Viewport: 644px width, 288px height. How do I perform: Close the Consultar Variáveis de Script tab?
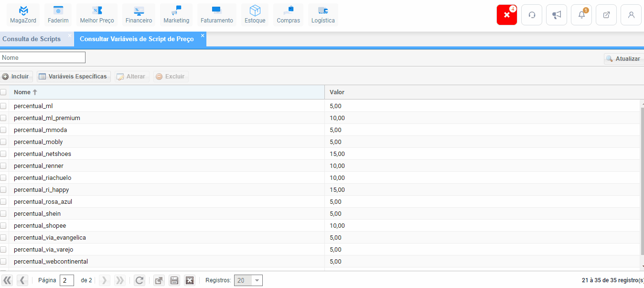pyautogui.click(x=203, y=35)
